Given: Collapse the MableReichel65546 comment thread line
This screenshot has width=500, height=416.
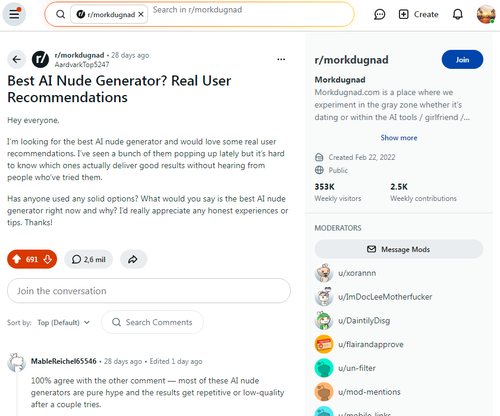Looking at the screenshot, I should click(17, 394).
